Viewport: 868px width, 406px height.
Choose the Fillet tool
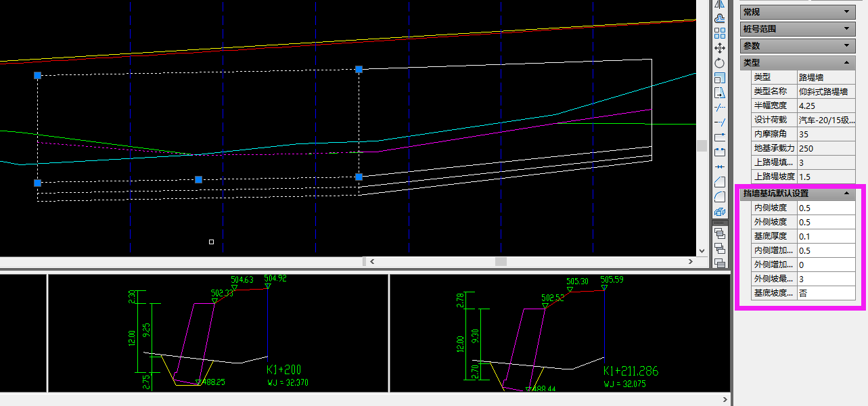pyautogui.click(x=720, y=197)
